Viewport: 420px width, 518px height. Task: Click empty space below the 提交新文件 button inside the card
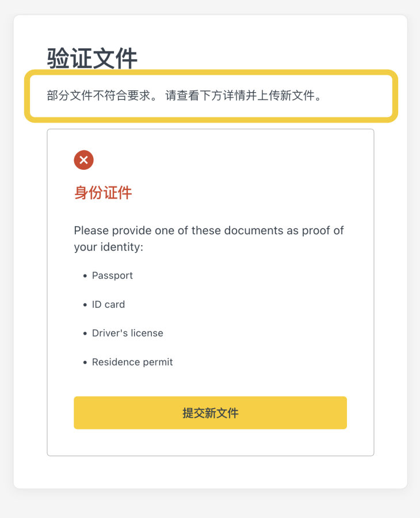210,442
